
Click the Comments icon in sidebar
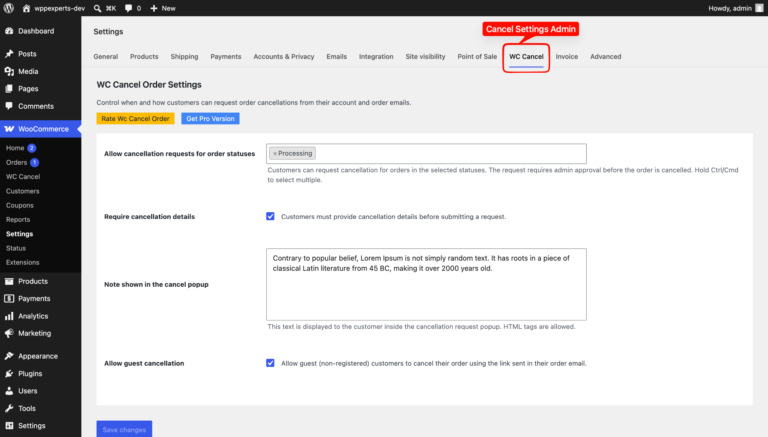[x=9, y=106]
